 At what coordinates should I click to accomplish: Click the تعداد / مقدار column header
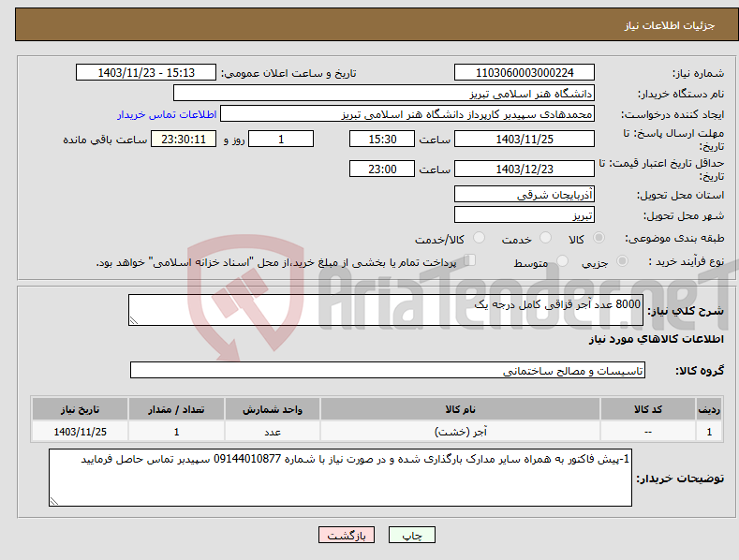[x=176, y=409]
